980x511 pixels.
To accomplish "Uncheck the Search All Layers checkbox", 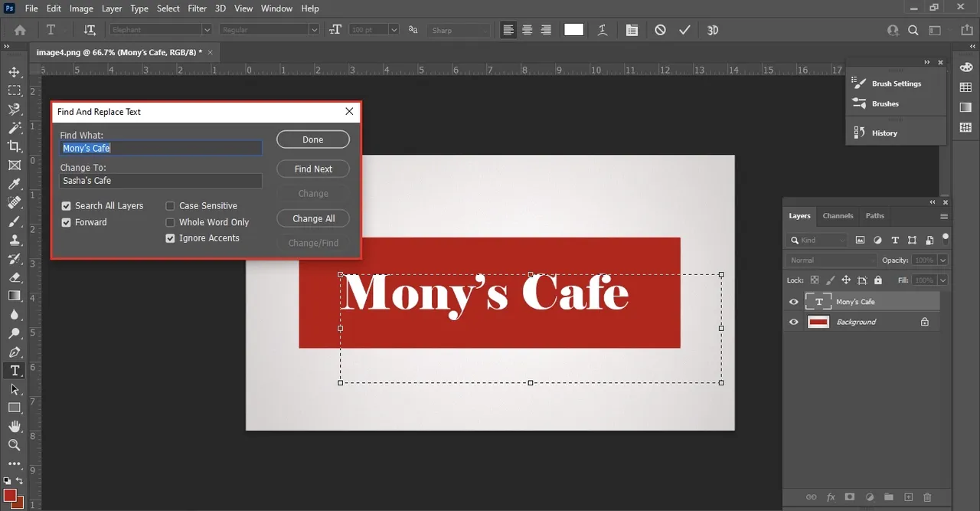I will 67,206.
